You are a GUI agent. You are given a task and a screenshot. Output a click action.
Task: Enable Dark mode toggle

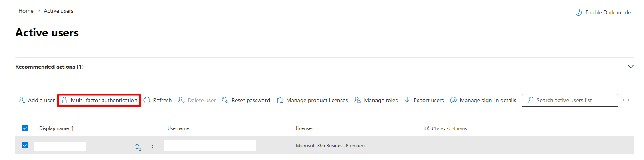pyautogui.click(x=603, y=12)
